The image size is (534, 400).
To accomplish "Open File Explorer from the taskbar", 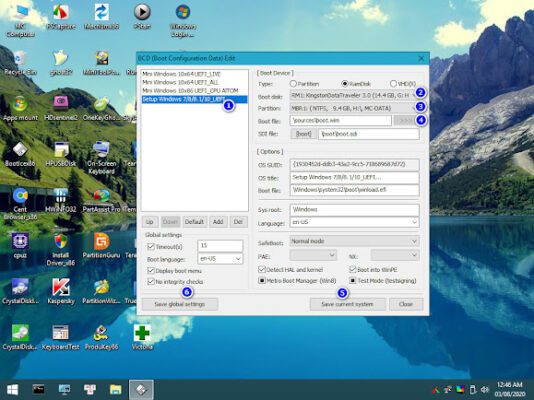I will [116, 389].
